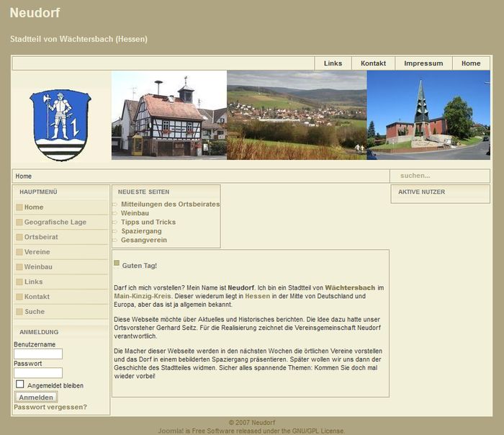The image size is (504, 435).
Task: Click the Stadtteil von Wächtersbach (Hessen) subtitle
Action: click(x=78, y=39)
